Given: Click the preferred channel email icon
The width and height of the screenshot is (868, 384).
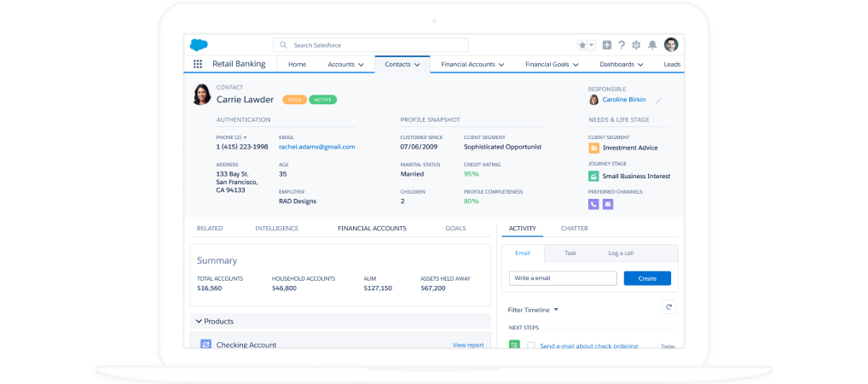Looking at the screenshot, I should (x=608, y=204).
